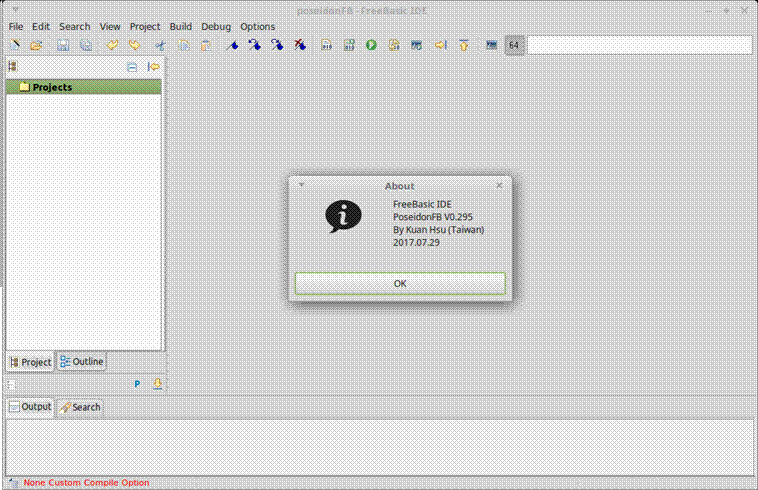The image size is (758, 490).
Task: Open the Options menu
Action: (x=258, y=27)
